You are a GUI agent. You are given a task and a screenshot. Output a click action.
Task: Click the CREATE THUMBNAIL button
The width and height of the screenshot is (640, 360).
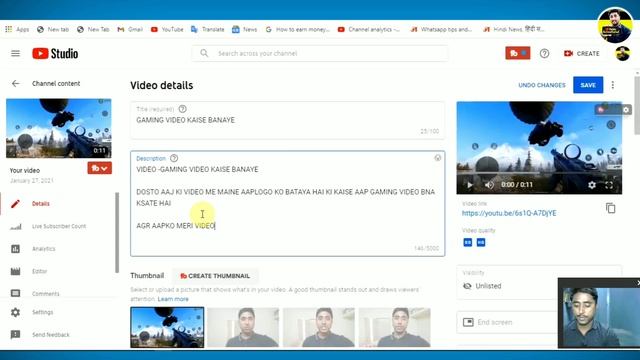tap(215, 276)
